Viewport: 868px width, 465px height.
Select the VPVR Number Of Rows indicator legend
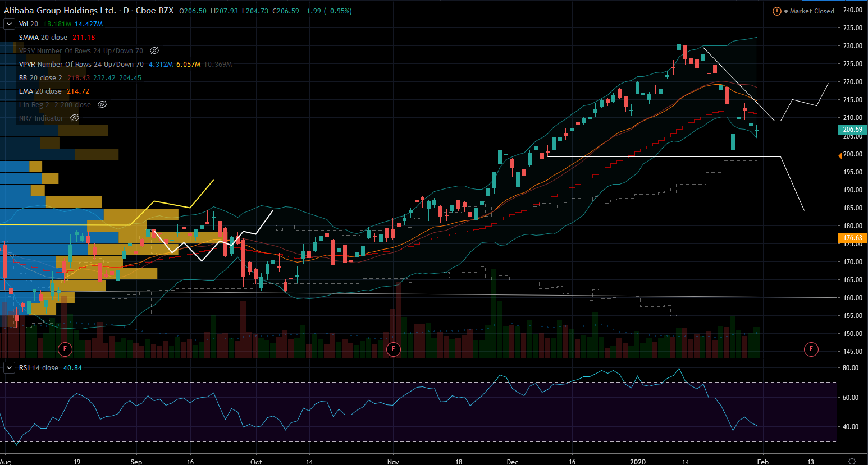click(81, 65)
